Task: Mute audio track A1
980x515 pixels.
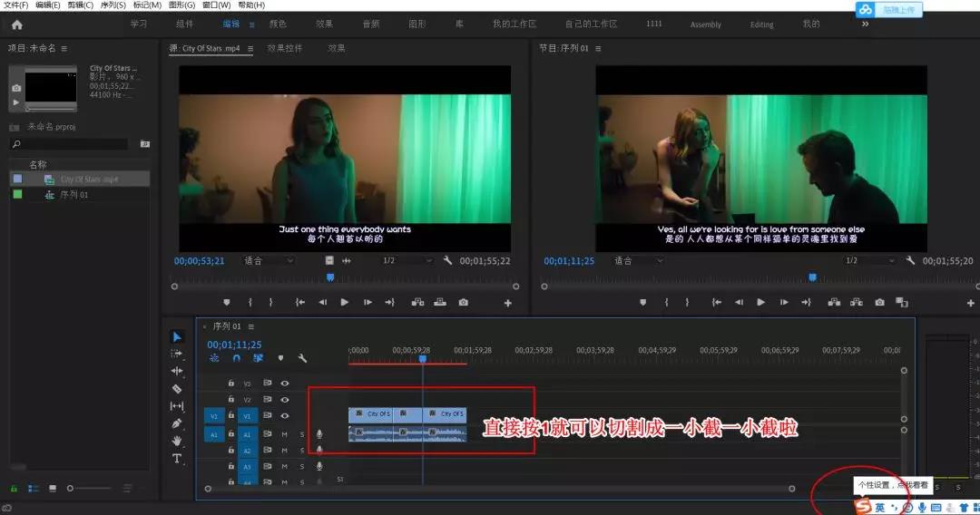Action: coord(284,434)
